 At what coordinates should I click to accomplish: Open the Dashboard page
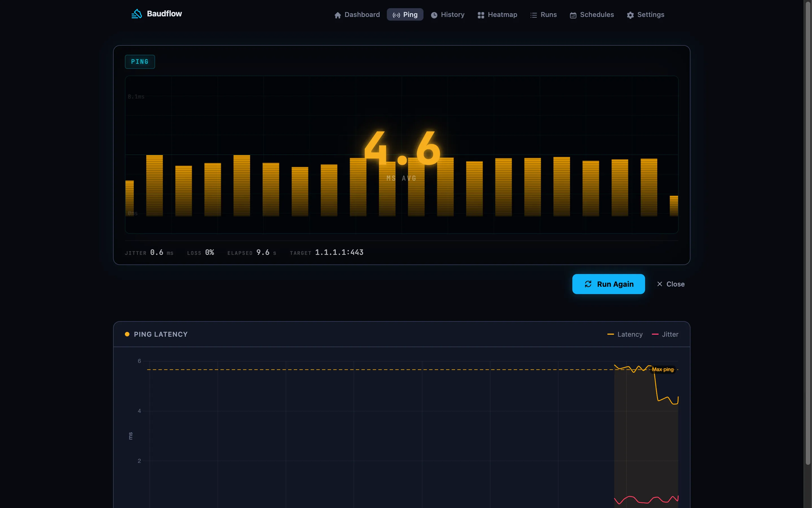[357, 15]
